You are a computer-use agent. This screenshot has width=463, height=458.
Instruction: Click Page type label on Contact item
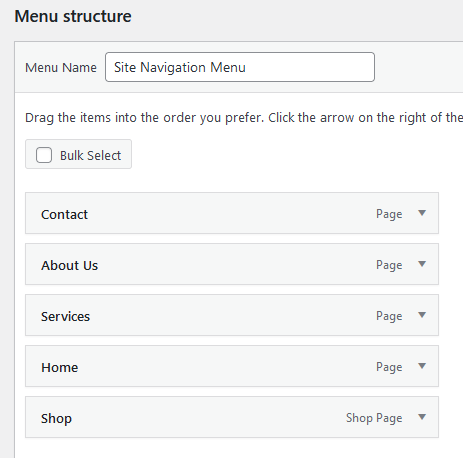pyautogui.click(x=389, y=214)
